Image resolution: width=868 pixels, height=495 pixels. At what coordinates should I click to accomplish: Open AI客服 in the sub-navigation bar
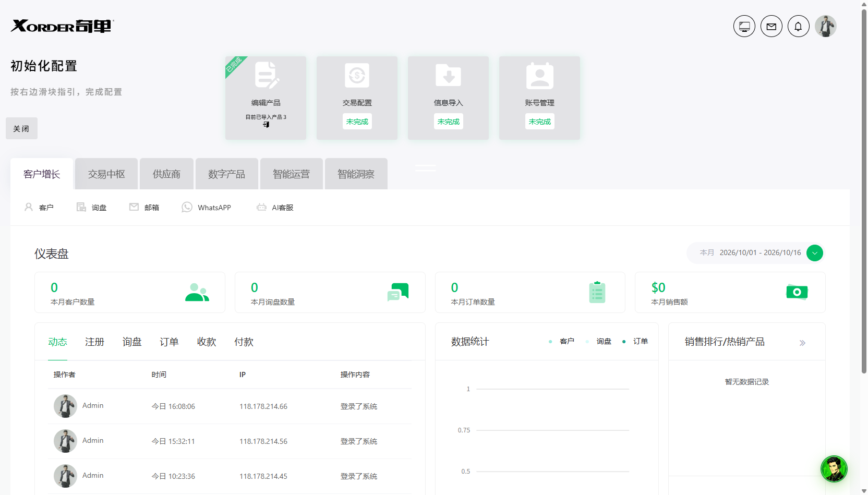pyautogui.click(x=275, y=208)
